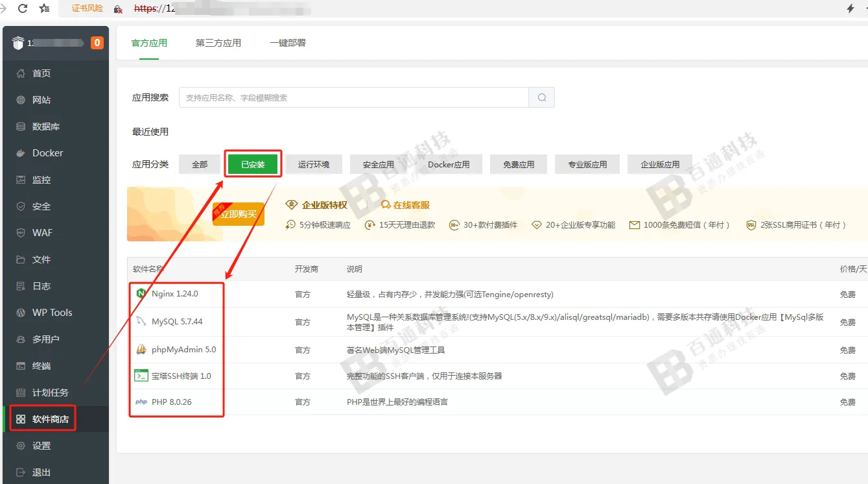Select the 已安装 category filter

click(x=253, y=164)
